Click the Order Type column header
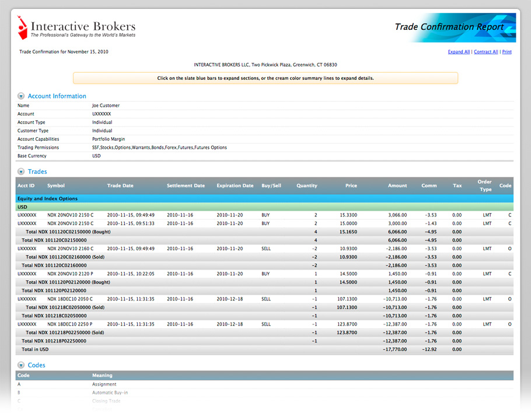Viewport: 531px width, 420px height. click(x=484, y=185)
